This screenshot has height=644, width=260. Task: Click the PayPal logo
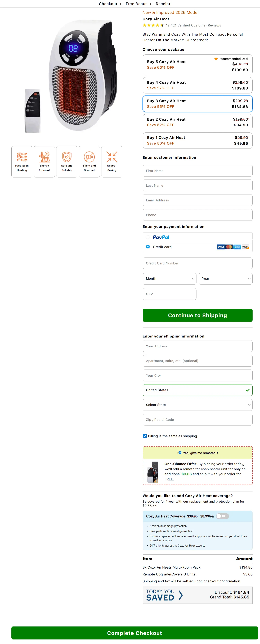pyautogui.click(x=161, y=237)
